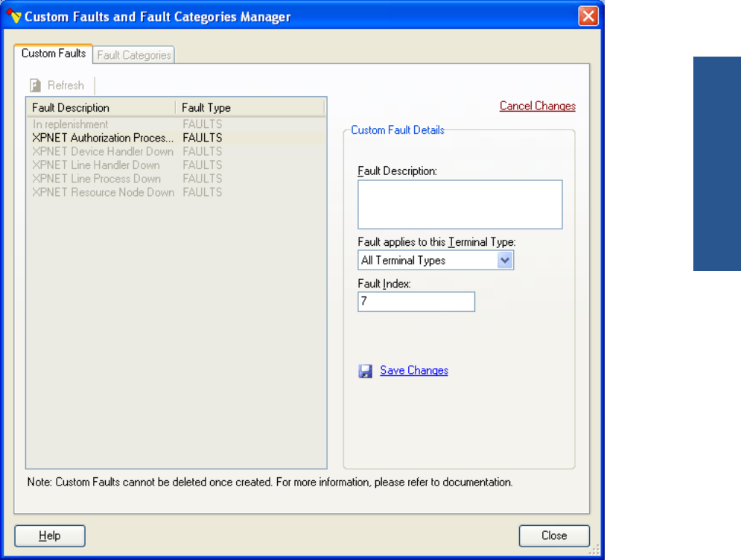Image resolution: width=741 pixels, height=560 pixels.
Task: Select XPNET Device Handler Down row
Action: coord(103,151)
